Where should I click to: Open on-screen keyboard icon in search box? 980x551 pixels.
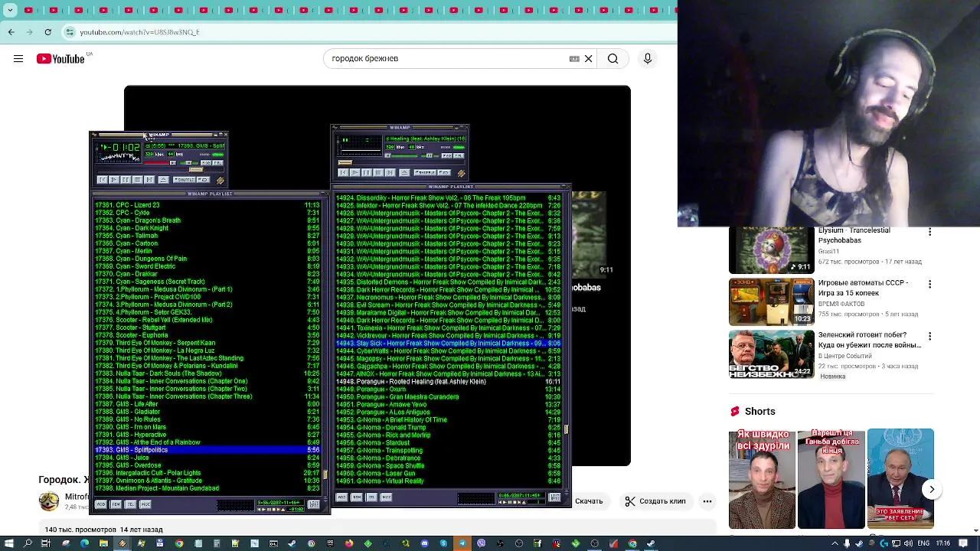tap(574, 58)
